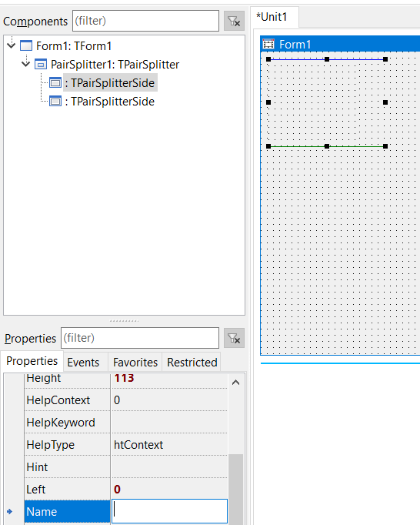Select PairSplitter1: TPairSplitter tree item
This screenshot has height=525, width=420.
115,65
